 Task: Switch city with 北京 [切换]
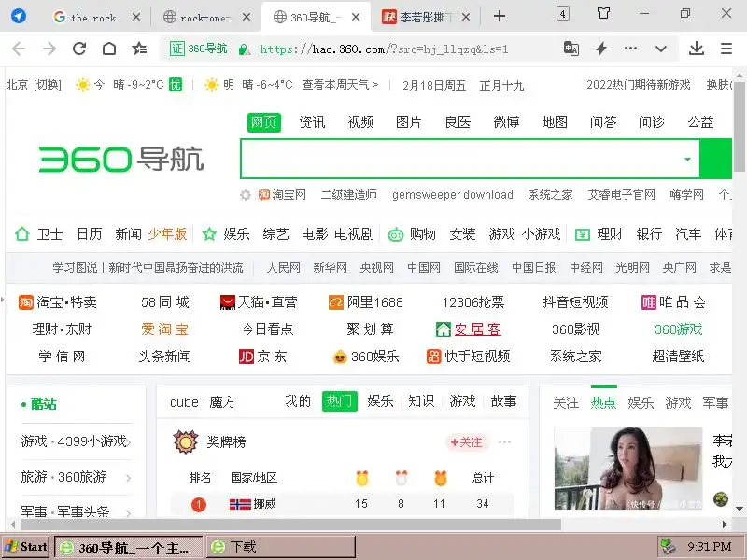coord(34,85)
